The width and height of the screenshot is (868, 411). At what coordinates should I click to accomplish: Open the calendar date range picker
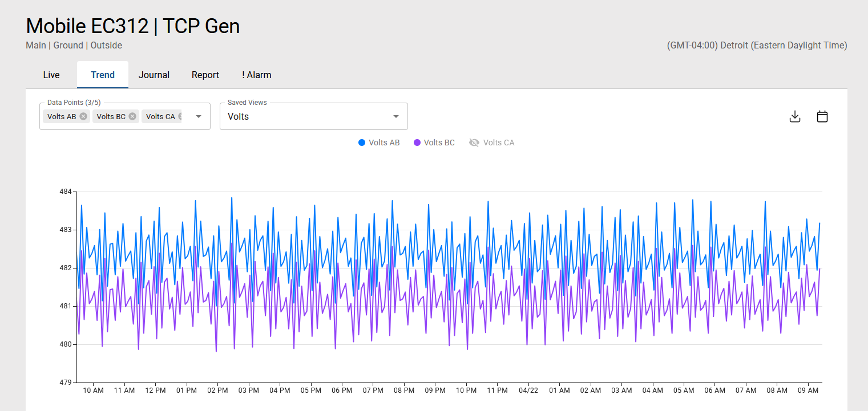(822, 116)
